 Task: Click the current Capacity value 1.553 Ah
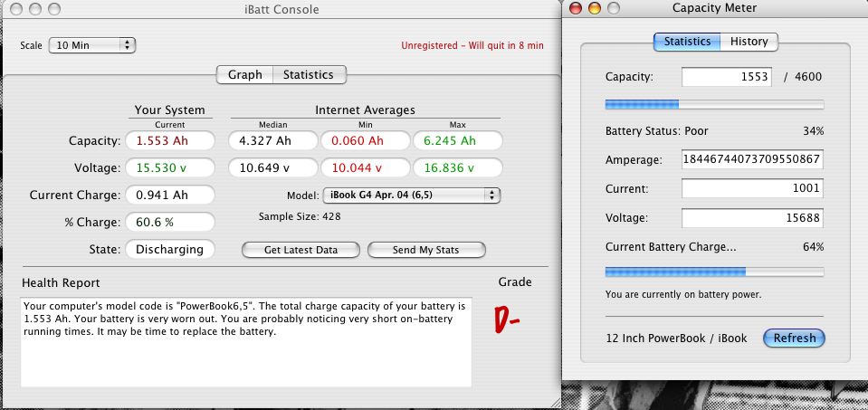[170, 140]
